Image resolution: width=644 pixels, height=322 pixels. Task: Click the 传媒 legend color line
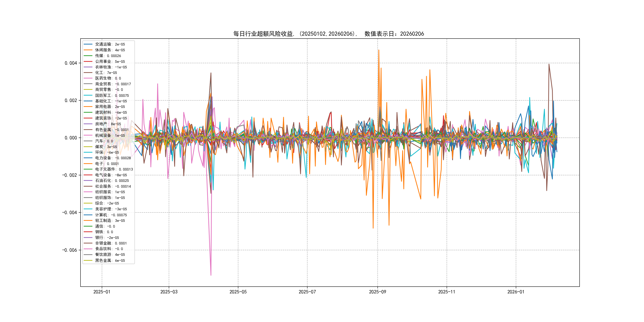pyautogui.click(x=88, y=56)
